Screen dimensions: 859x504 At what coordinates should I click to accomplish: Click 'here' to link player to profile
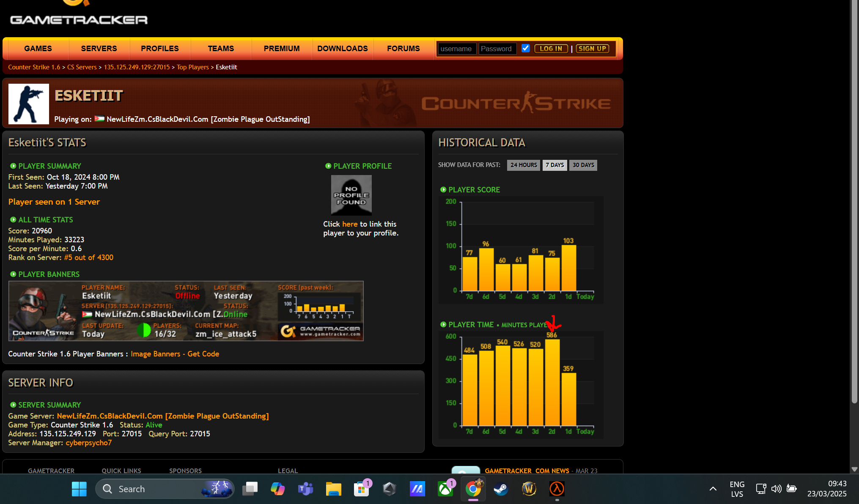click(350, 224)
